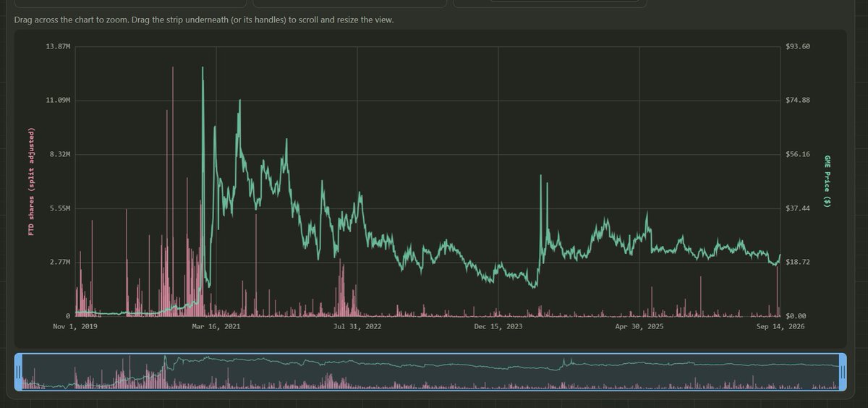Click the "GME Price ($)" axis title
Viewport: 868px width, 408px height.
[827, 182]
